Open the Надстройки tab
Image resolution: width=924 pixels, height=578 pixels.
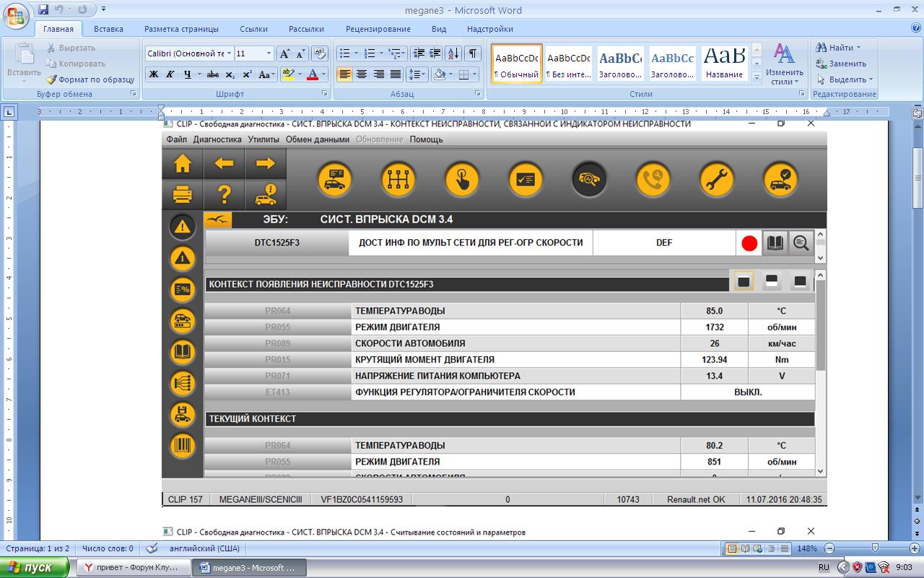[x=490, y=29]
